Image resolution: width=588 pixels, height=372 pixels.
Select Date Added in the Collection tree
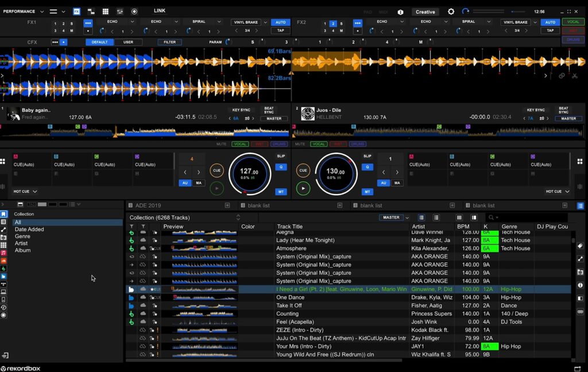click(x=29, y=230)
